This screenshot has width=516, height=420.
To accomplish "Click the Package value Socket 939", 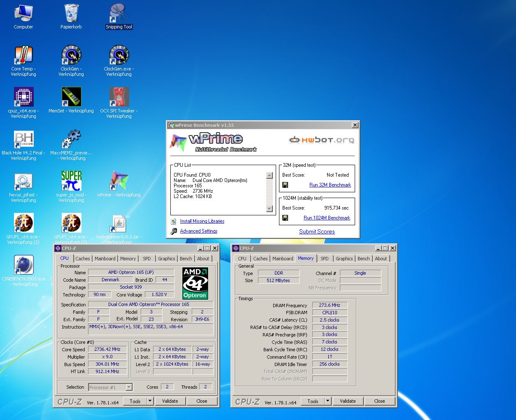I will (131, 287).
